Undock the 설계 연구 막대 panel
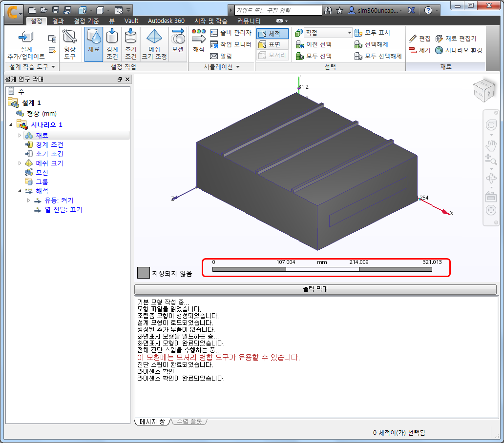The image size is (504, 443). pos(120,80)
